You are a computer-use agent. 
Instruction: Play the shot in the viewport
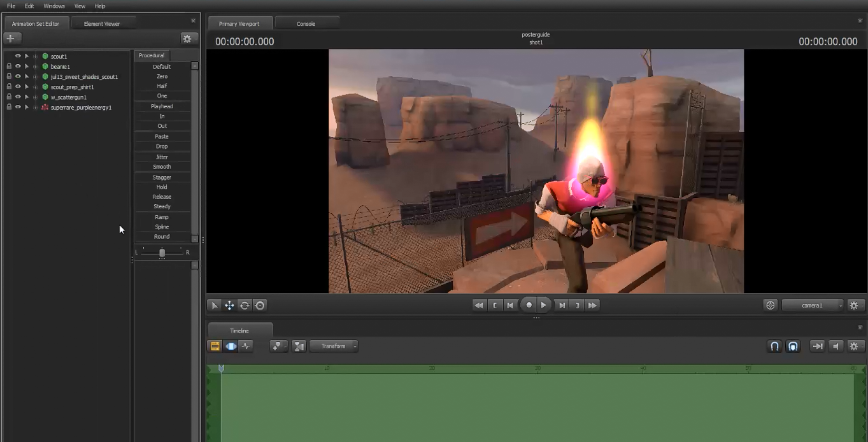click(x=544, y=305)
